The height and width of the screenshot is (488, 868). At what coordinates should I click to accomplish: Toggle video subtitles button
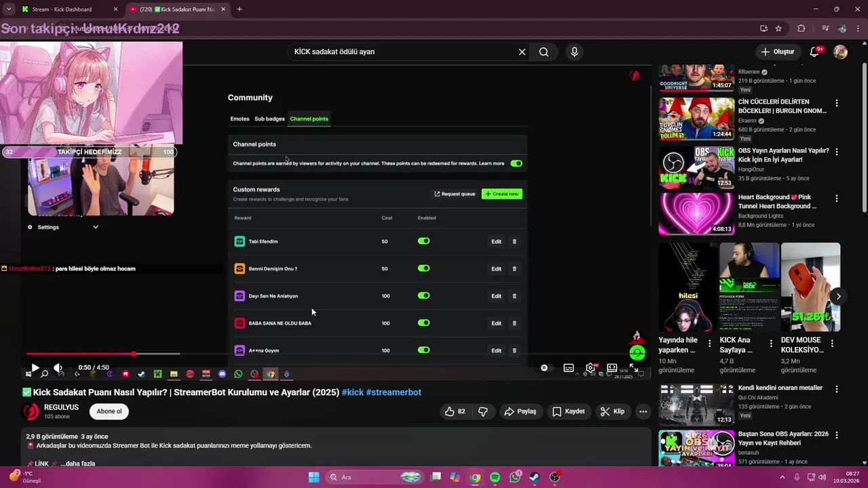pyautogui.click(x=568, y=368)
